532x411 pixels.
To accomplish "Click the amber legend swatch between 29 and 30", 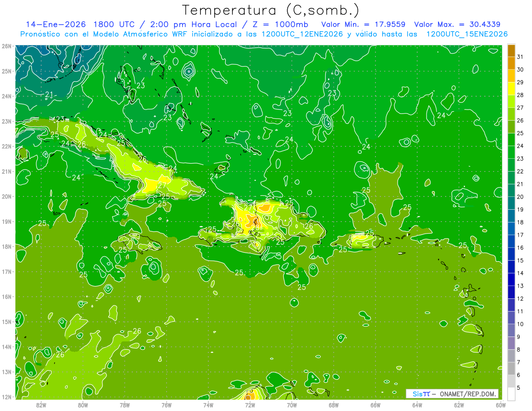I will [511, 76].
